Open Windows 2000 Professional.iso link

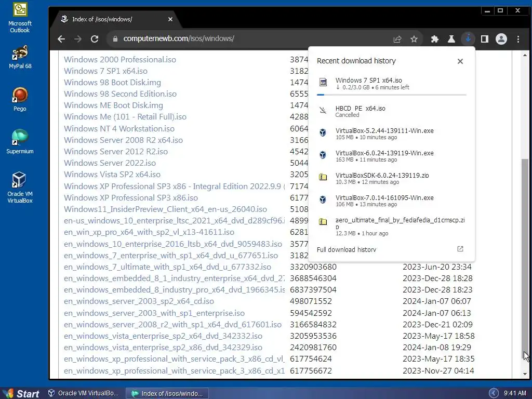[x=120, y=60]
